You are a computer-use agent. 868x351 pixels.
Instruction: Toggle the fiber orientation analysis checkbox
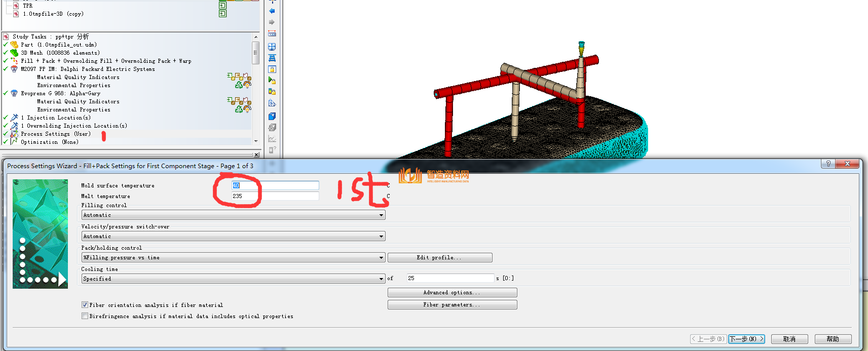[x=85, y=305]
